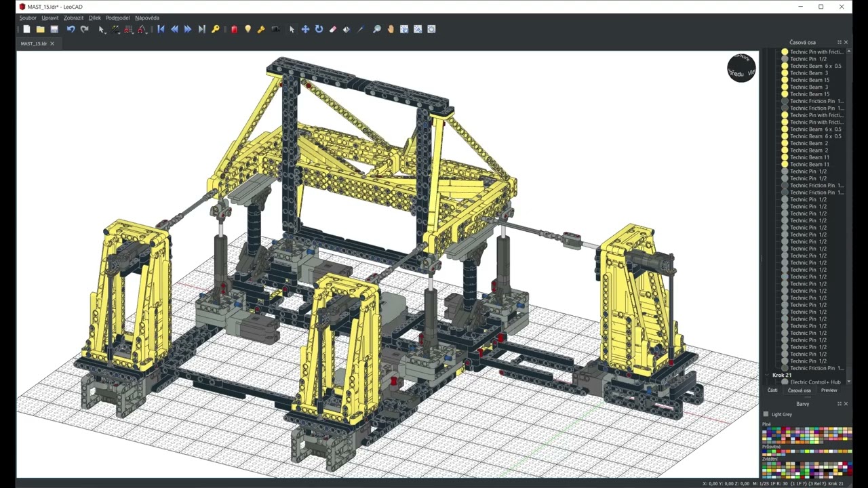Select the Electric Control+ Hub tree item
Screen dimensions: 868x488
(815, 382)
